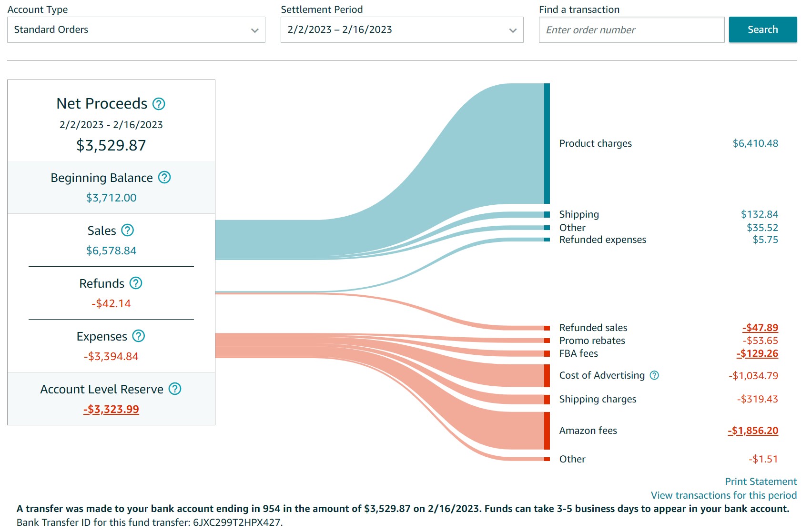The width and height of the screenshot is (801, 532).
Task: Open the Sales help tooltip icon
Action: pos(128,231)
